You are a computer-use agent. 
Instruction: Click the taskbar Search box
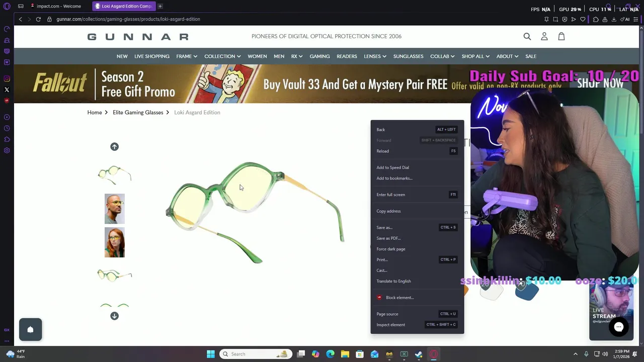tap(256, 354)
